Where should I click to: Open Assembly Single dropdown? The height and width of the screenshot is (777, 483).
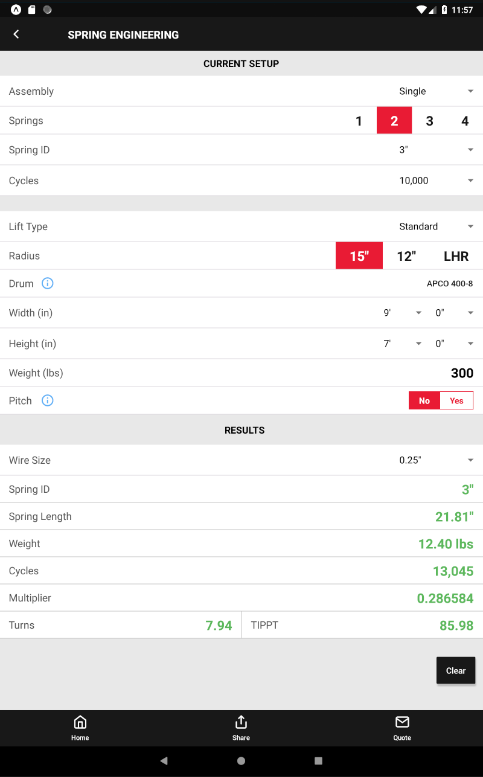[x=436, y=91]
